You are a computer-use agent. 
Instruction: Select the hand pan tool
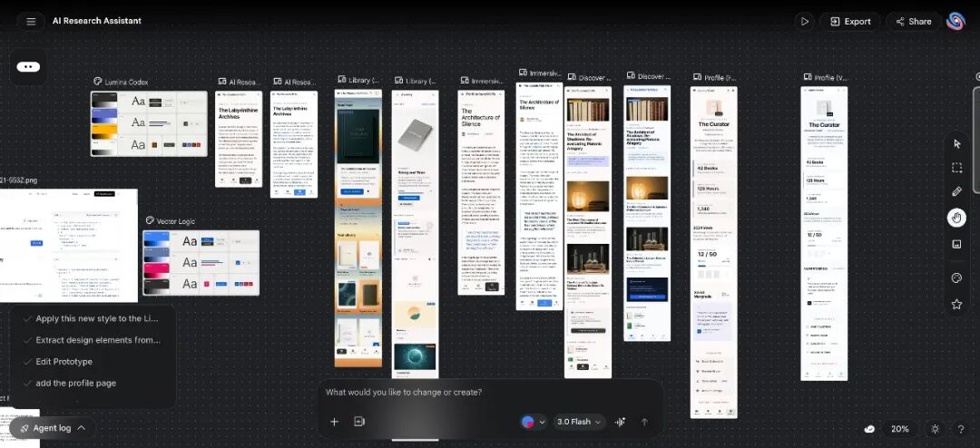pos(956,218)
